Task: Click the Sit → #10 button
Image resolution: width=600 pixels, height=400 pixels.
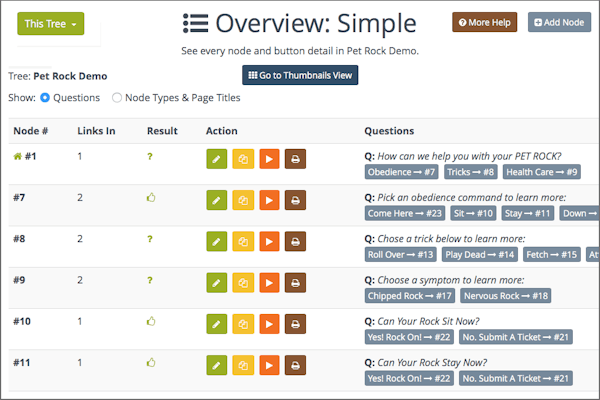Action: click(x=473, y=213)
